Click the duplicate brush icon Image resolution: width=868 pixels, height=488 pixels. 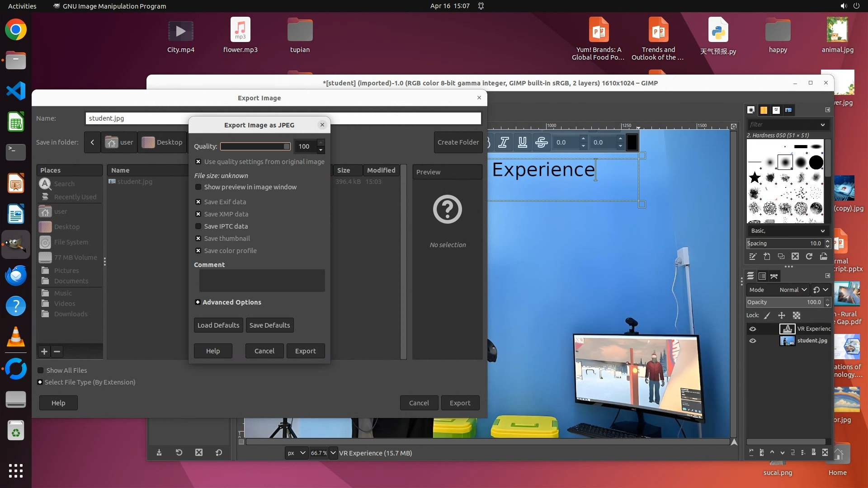point(781,257)
